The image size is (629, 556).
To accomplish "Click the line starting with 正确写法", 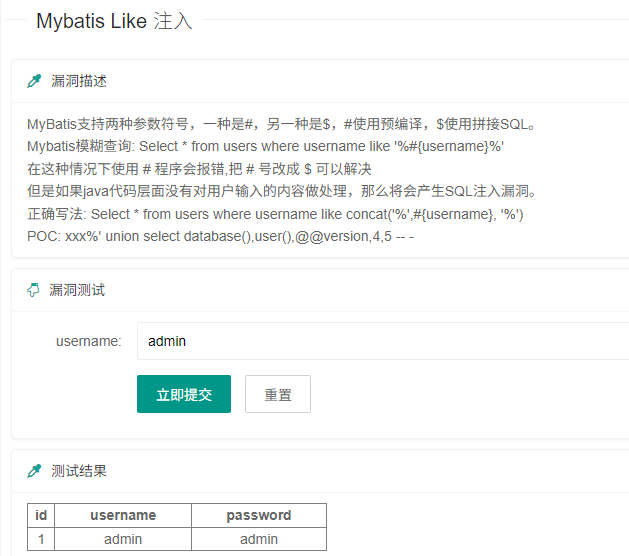I will (x=275, y=214).
